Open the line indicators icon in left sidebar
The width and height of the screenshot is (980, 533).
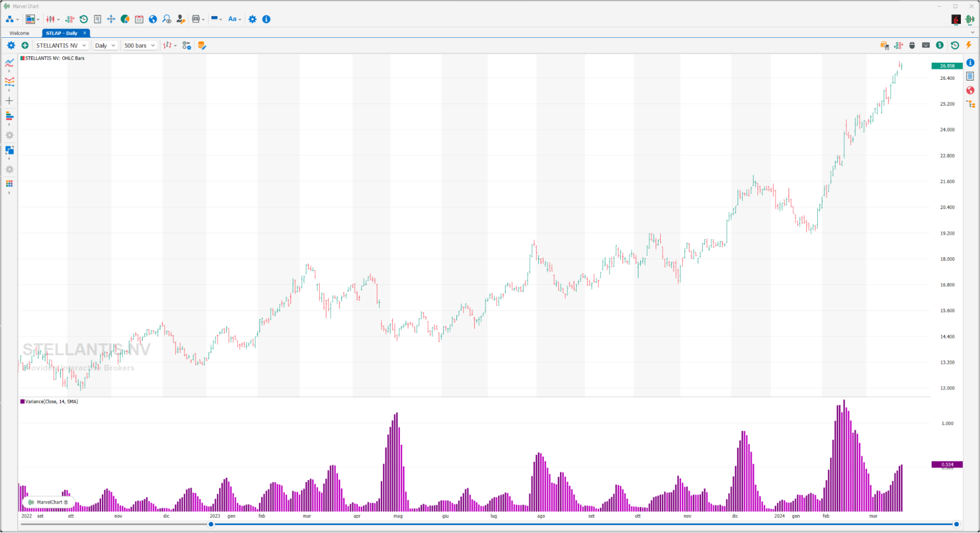[9, 63]
